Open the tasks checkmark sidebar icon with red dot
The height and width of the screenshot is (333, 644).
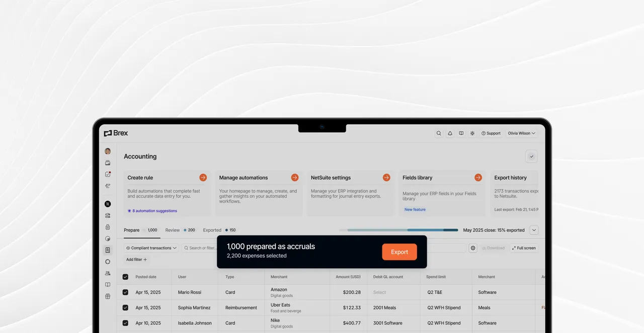(108, 174)
